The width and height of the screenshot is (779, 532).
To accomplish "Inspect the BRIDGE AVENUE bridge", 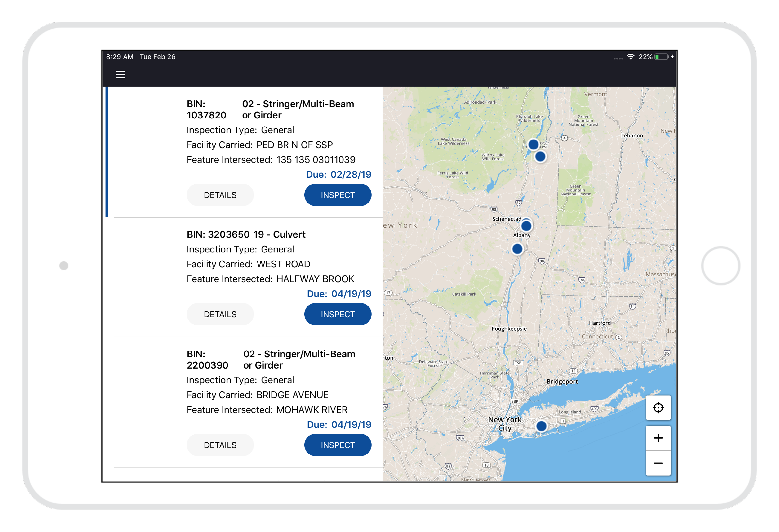I will (x=337, y=445).
